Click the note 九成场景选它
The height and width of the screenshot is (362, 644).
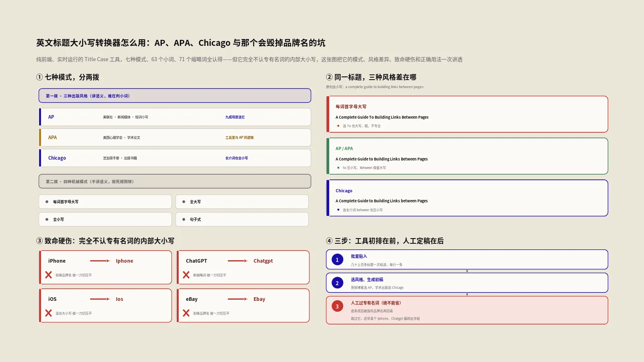click(x=235, y=117)
